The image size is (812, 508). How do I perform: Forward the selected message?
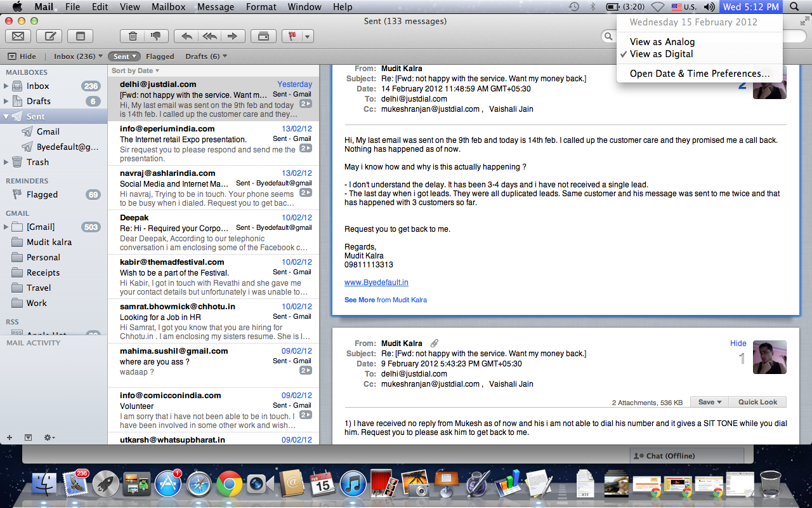(x=232, y=36)
